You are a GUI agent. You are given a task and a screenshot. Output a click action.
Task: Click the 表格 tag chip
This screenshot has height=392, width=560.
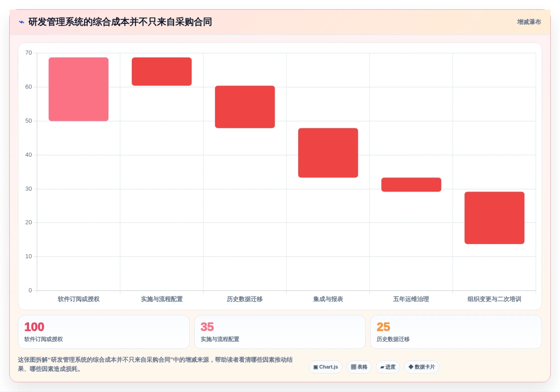[359, 367]
